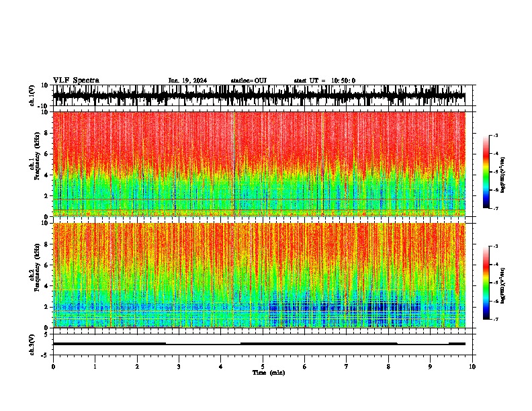Image resolution: width=532 pixels, height=411 pixels.
Task: Click the "5" tick of the ch.3(V) axis
Action: coord(46,334)
